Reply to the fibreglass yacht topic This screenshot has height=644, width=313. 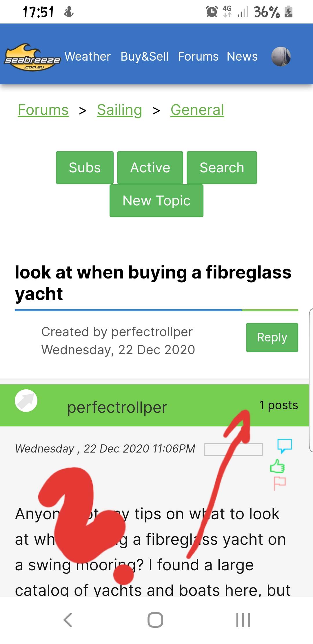coord(272,337)
